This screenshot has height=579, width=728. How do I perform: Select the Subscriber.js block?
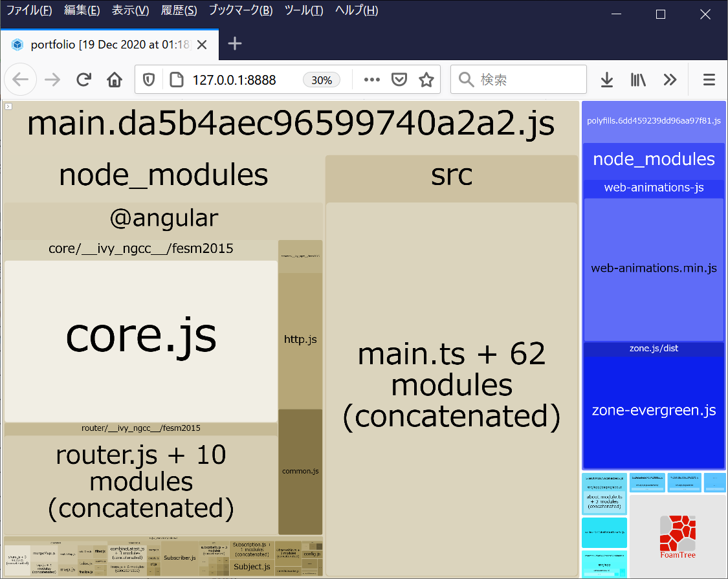click(x=180, y=558)
